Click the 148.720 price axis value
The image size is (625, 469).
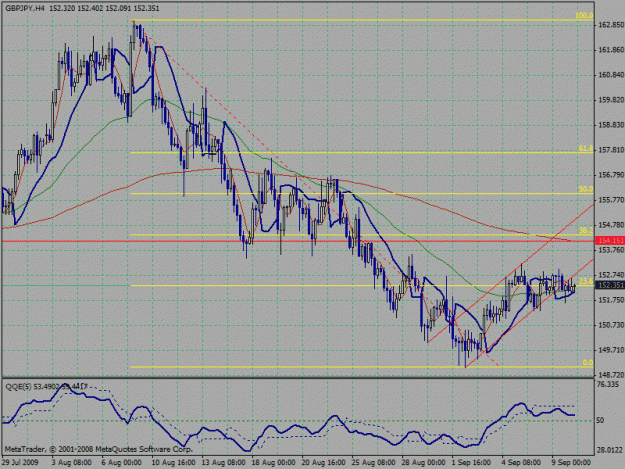click(611, 375)
